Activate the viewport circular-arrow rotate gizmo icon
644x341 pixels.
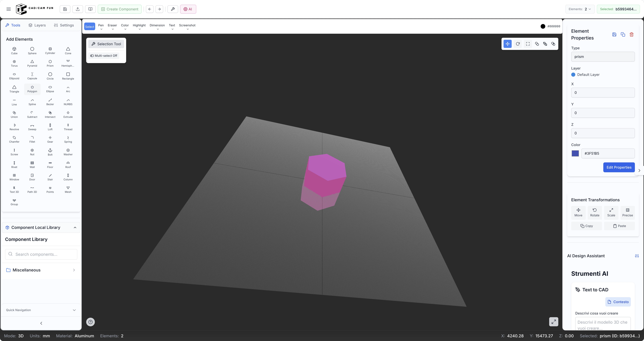(518, 44)
